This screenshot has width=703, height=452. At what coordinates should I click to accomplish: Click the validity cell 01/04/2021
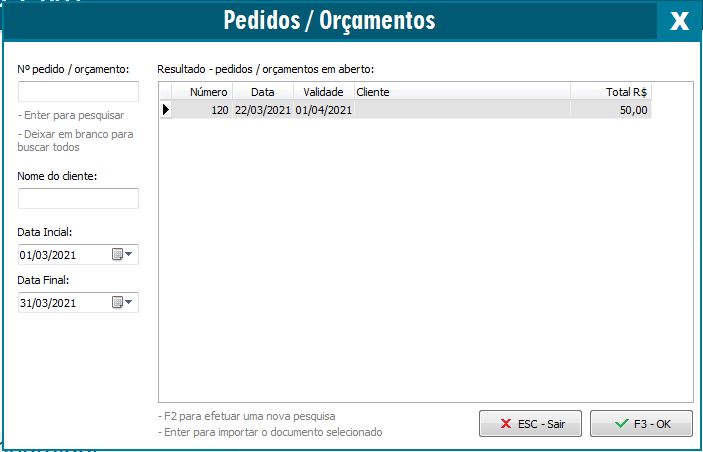[x=324, y=109]
